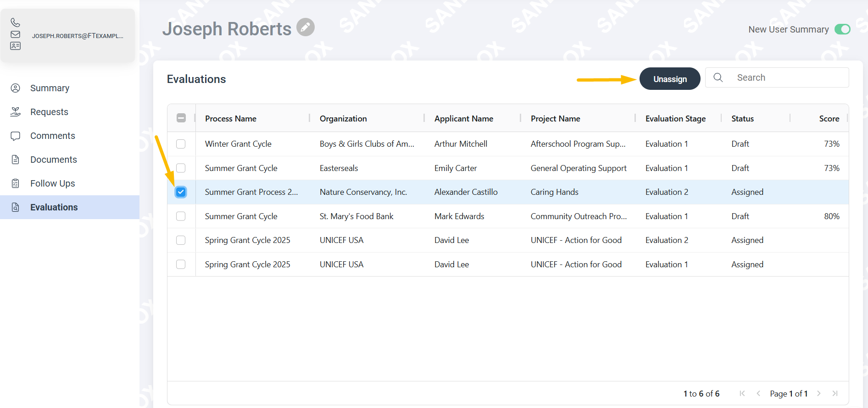
Task: Click "Summer Grant Process 2..." cell
Action: click(251, 192)
